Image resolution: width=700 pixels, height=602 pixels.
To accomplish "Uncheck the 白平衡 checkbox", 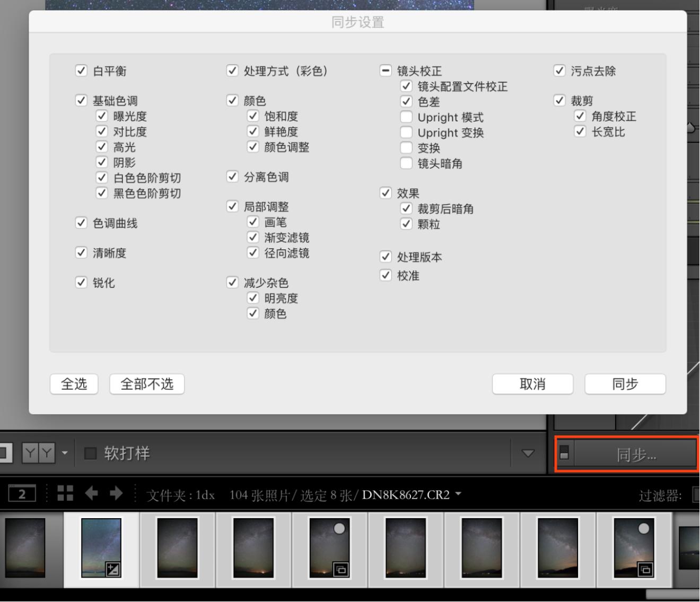I will pyautogui.click(x=81, y=71).
